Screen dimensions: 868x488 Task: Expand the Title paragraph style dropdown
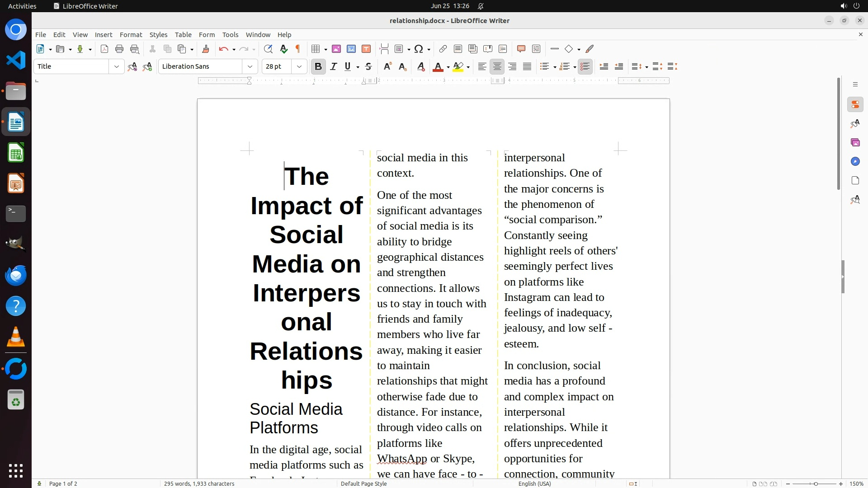pos(116,67)
